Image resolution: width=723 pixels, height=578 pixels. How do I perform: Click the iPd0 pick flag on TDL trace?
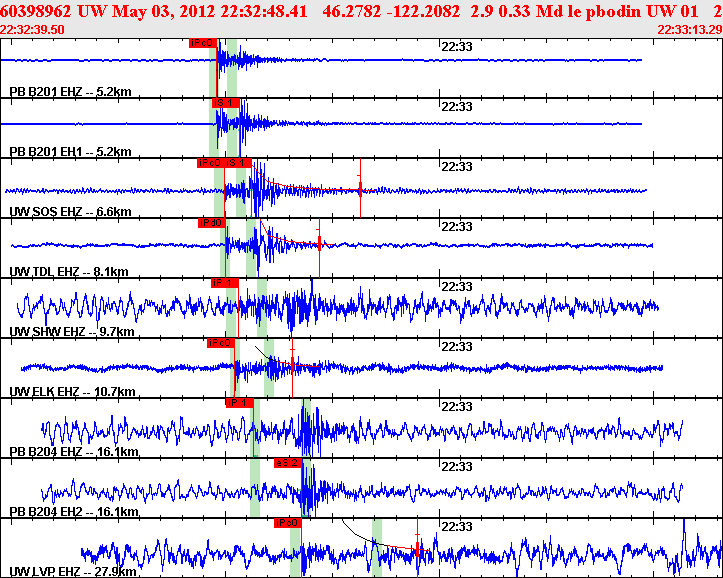212,223
